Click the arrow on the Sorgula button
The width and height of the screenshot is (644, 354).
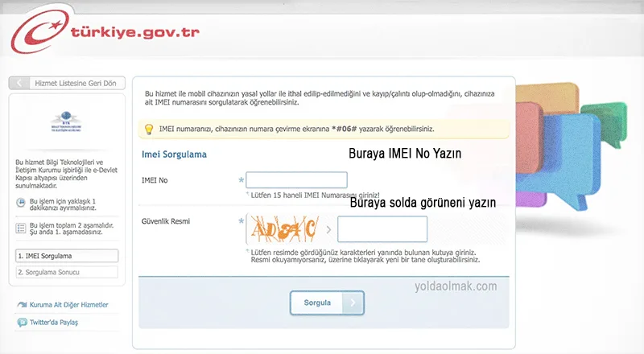[353, 303]
